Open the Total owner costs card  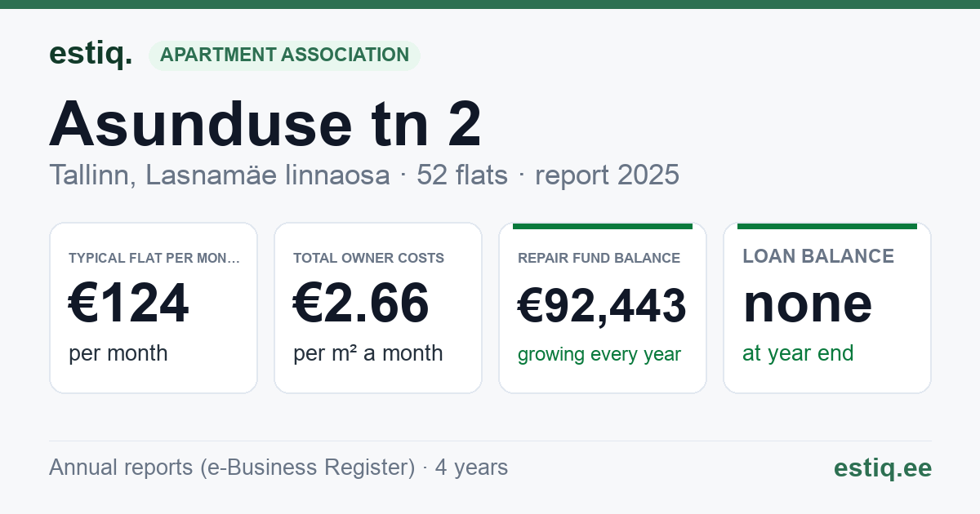(378, 308)
